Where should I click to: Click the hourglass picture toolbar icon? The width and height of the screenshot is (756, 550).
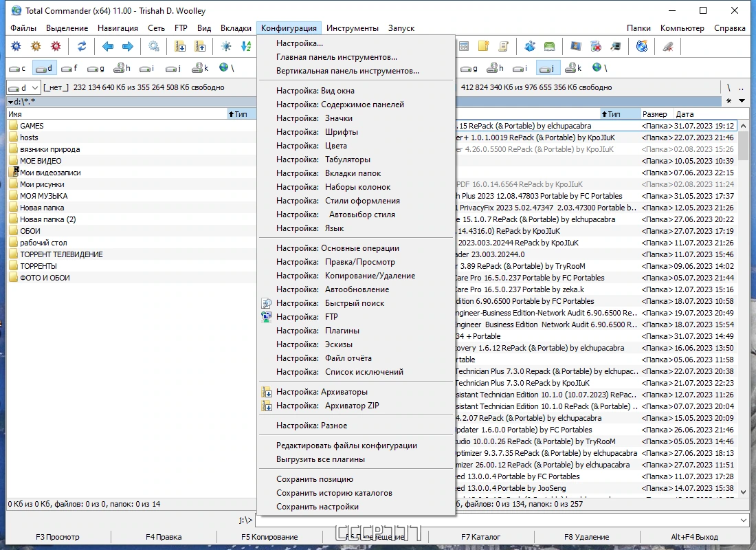click(576, 46)
